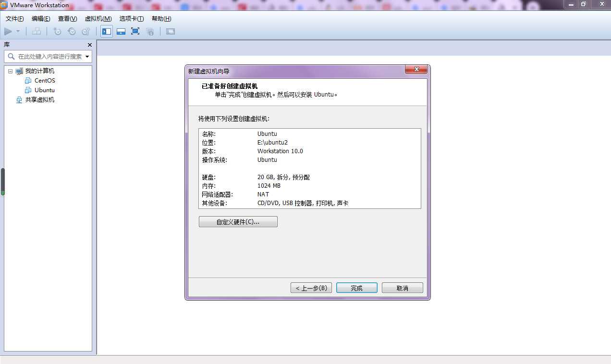Open the 编辑(E) menu

pos(41,19)
